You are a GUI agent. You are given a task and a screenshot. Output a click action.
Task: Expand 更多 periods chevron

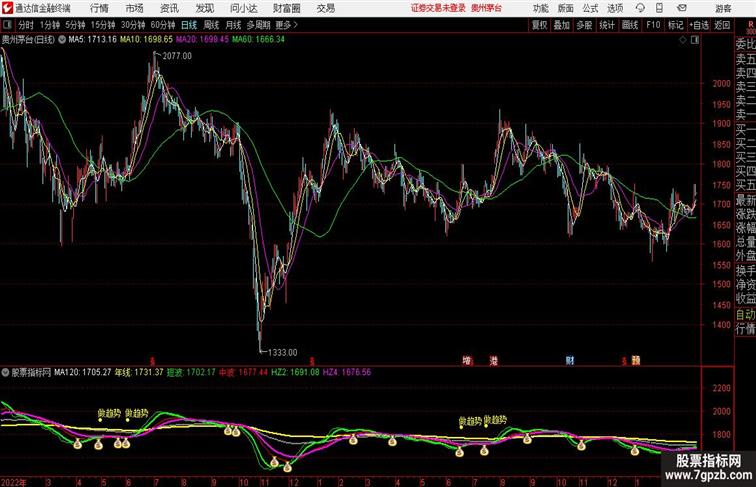pyautogui.click(x=287, y=25)
